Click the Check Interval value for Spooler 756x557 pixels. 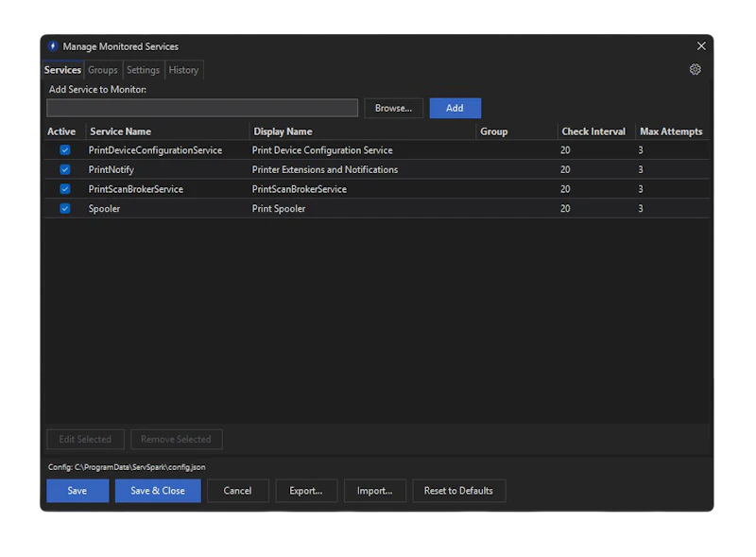coord(565,208)
